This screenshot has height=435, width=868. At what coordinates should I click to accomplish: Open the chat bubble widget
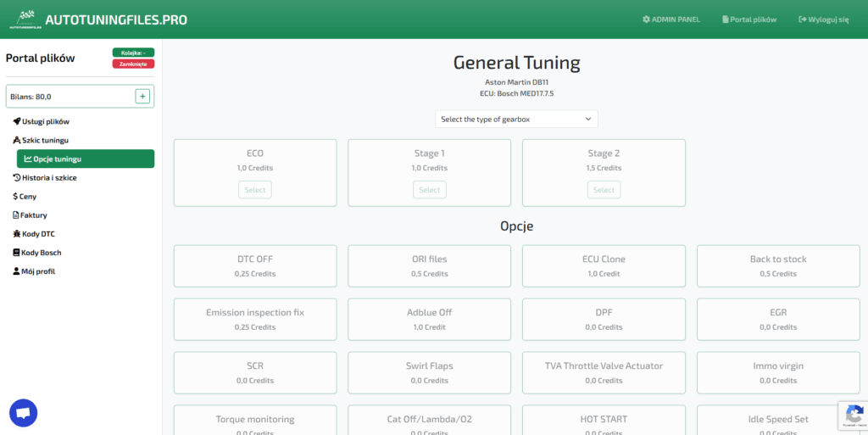pos(24,413)
